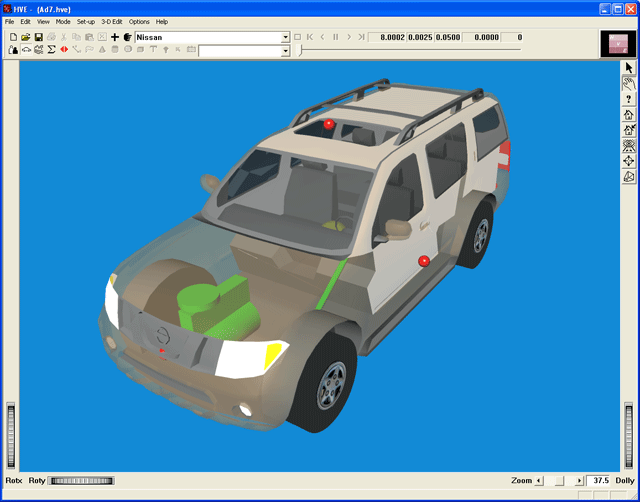Open the Help menu
This screenshot has width=640, height=502.
click(x=162, y=22)
